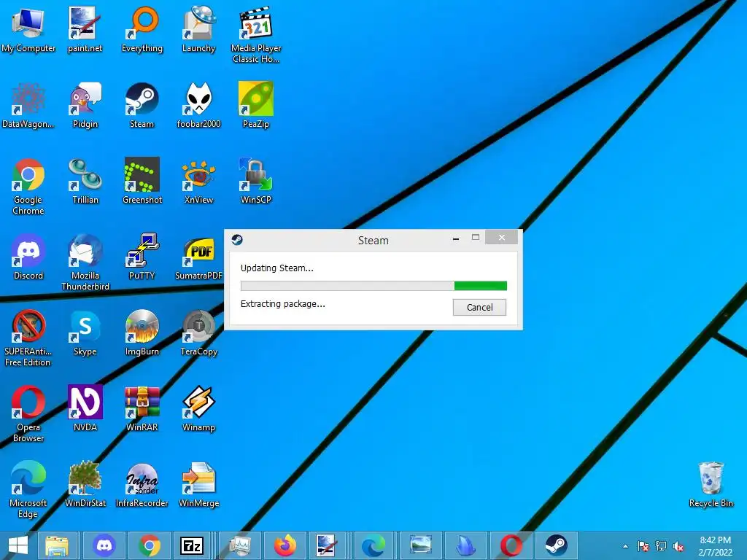Select the Skype desktop shortcut

(x=85, y=332)
